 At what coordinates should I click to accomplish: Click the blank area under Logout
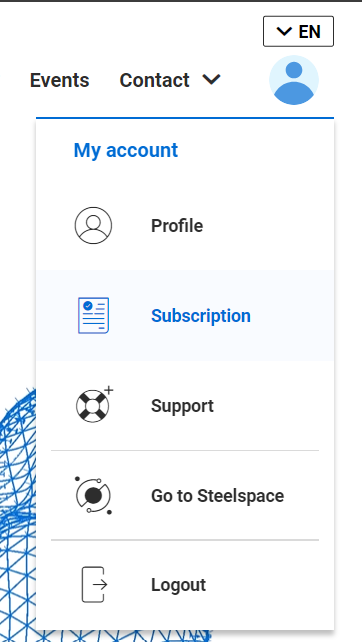click(x=185, y=618)
